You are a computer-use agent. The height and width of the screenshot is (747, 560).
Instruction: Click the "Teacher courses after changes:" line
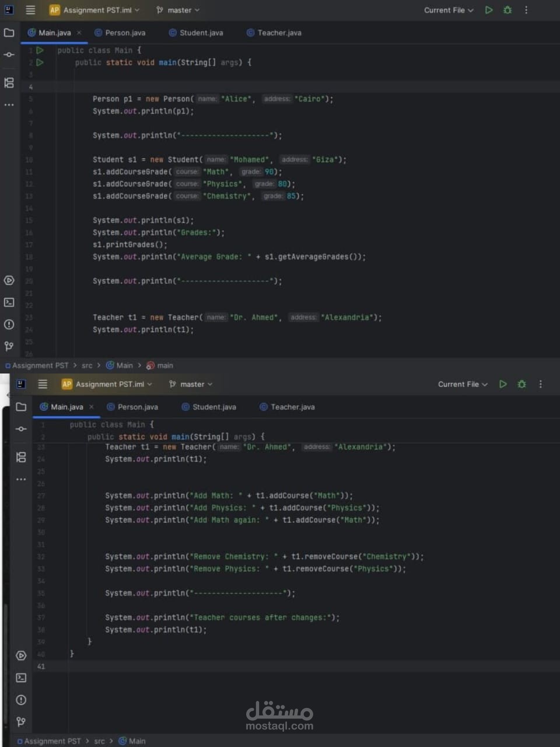(x=222, y=617)
